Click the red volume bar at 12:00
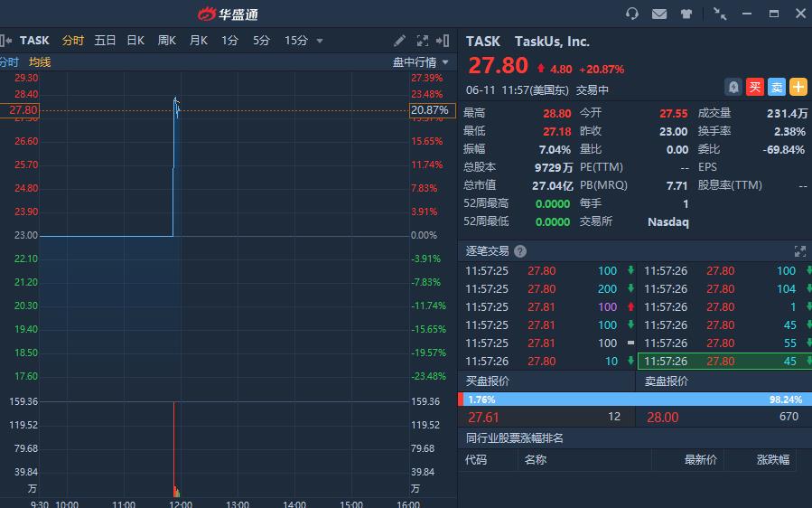Viewport: 812px width, 508px height. (x=174, y=449)
